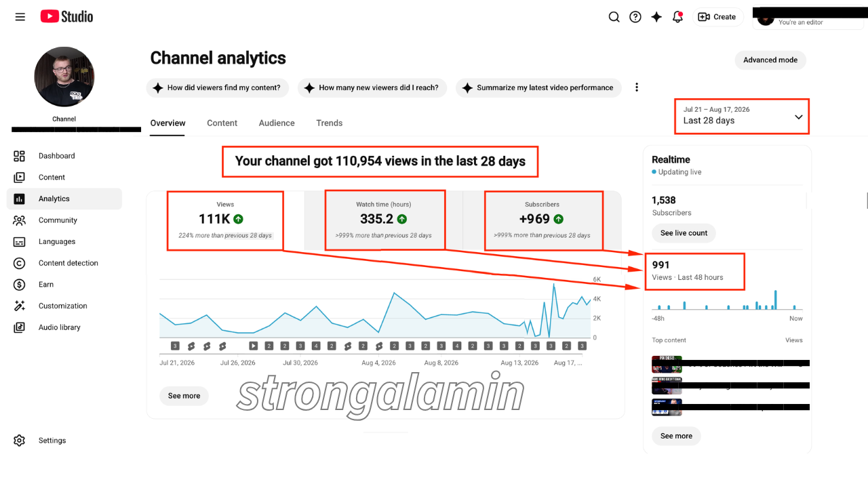The image size is (868, 488).
Task: Switch to the Content tab in analytics
Action: pos(222,123)
